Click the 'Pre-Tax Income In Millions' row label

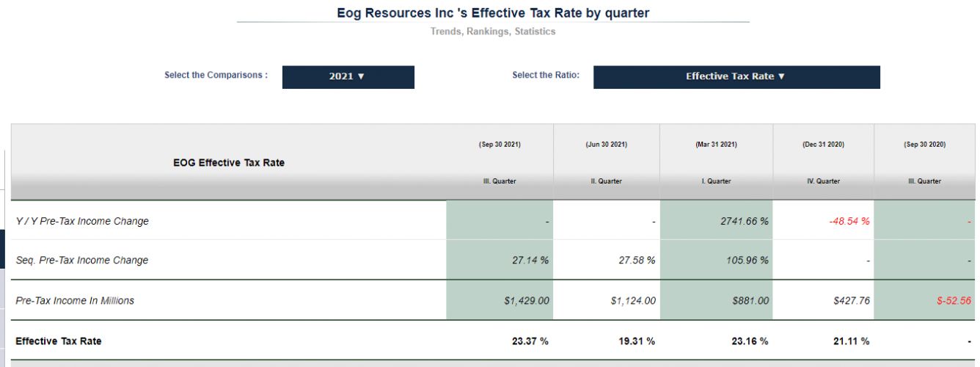point(75,301)
